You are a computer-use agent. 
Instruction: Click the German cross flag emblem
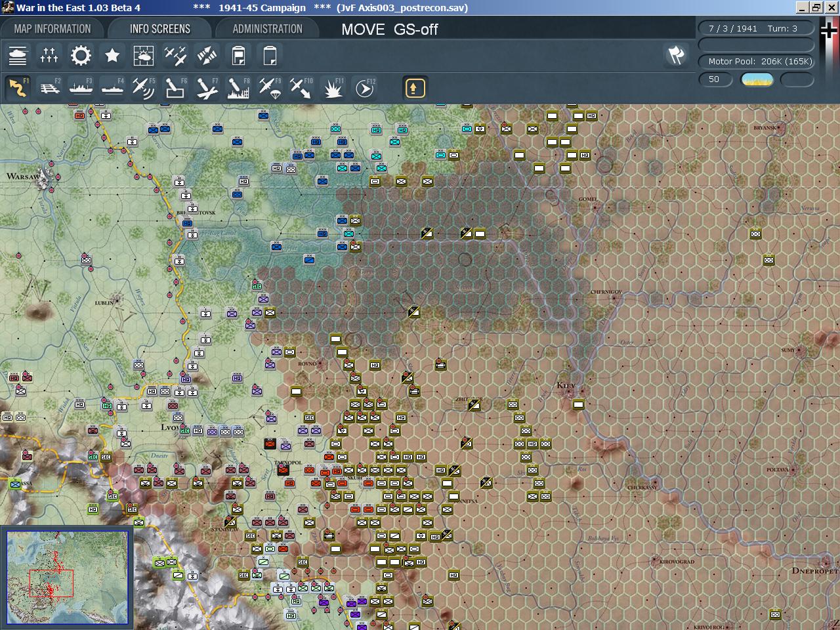(x=829, y=30)
